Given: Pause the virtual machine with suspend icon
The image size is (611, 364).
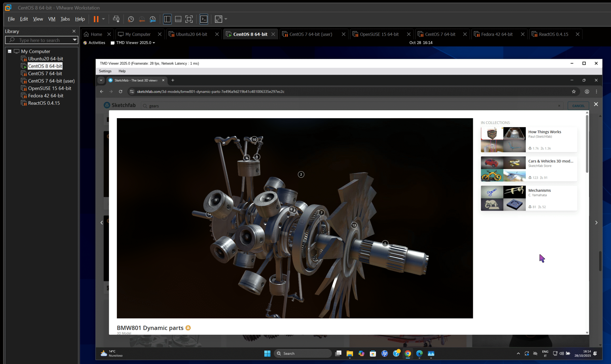Looking at the screenshot, I should point(96,19).
